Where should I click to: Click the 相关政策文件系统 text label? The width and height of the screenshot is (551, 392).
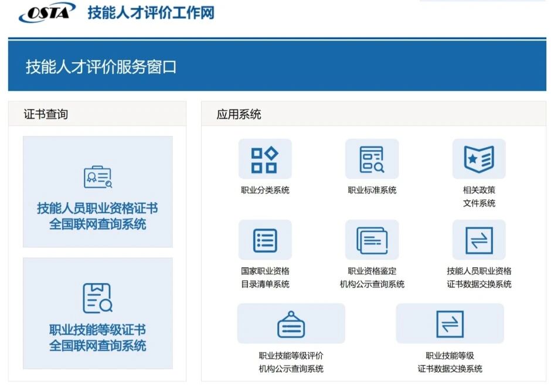(x=479, y=197)
